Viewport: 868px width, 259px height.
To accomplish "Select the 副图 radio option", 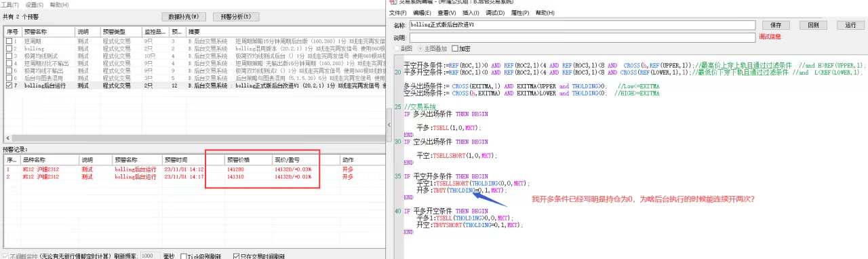I will coord(397,49).
